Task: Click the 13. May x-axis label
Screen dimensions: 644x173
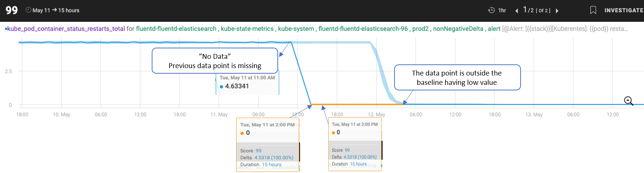Action: tap(534, 115)
